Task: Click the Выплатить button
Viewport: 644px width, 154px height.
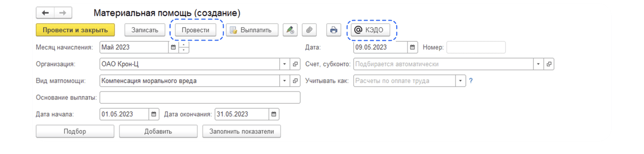Action: [252, 30]
